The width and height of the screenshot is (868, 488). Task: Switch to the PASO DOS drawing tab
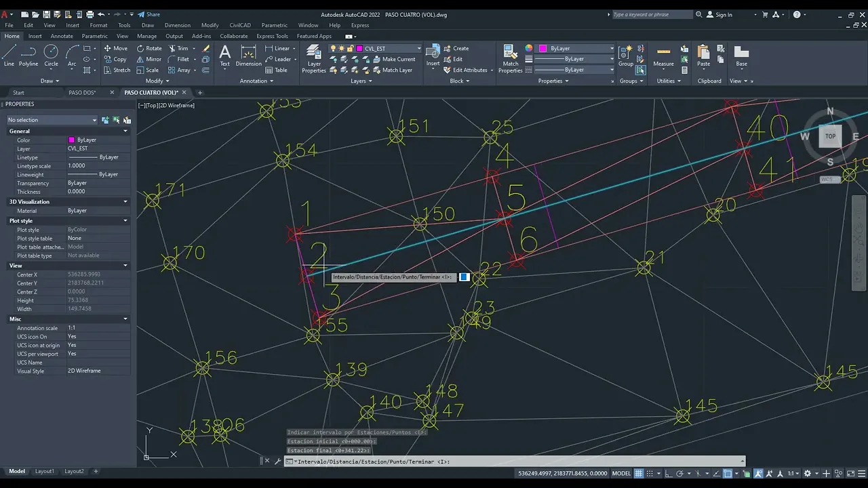click(x=82, y=92)
